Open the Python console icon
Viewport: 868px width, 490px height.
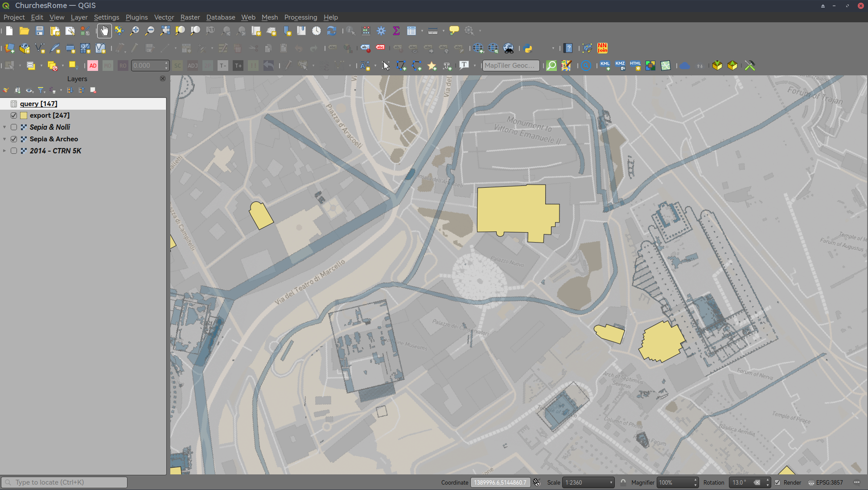[528, 48]
